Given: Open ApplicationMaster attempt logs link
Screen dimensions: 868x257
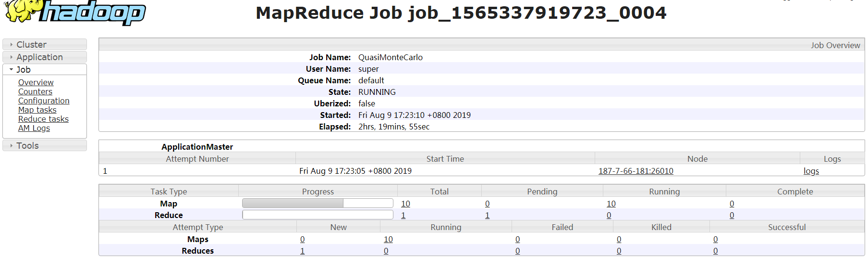Looking at the screenshot, I should tap(811, 171).
